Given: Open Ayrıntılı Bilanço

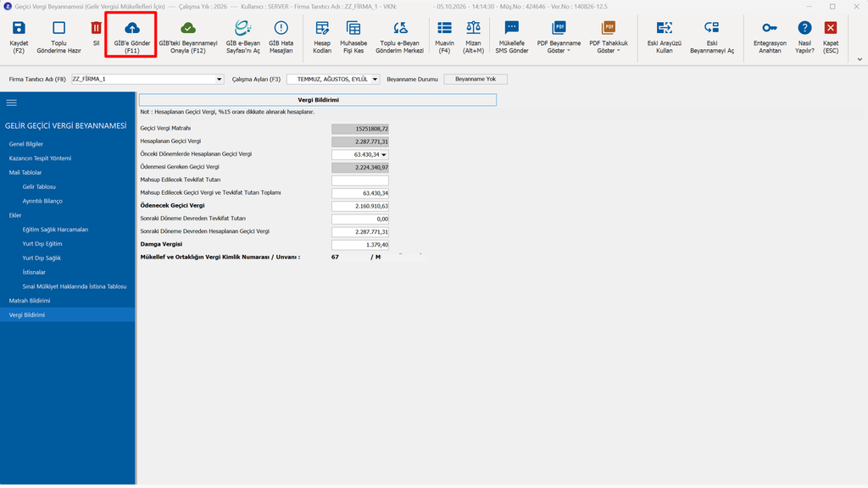Looking at the screenshot, I should click(42, 202).
